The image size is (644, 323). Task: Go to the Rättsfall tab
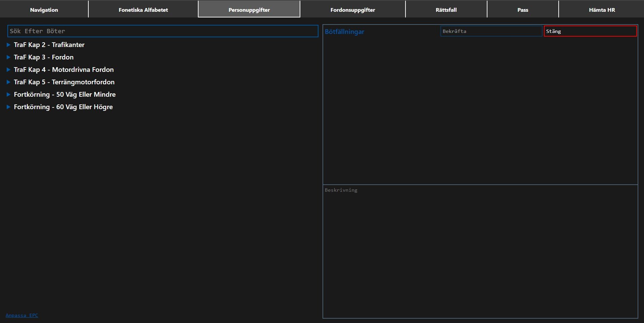pyautogui.click(x=446, y=10)
